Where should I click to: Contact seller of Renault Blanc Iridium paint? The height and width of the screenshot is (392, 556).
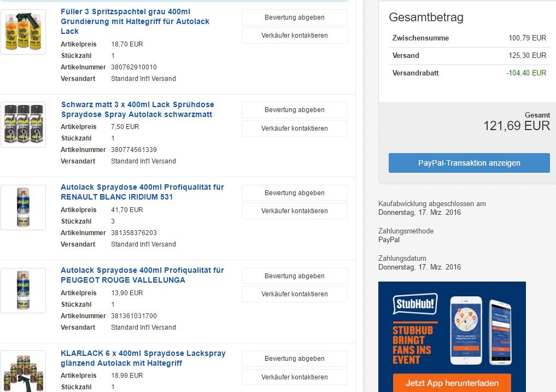coord(294,211)
